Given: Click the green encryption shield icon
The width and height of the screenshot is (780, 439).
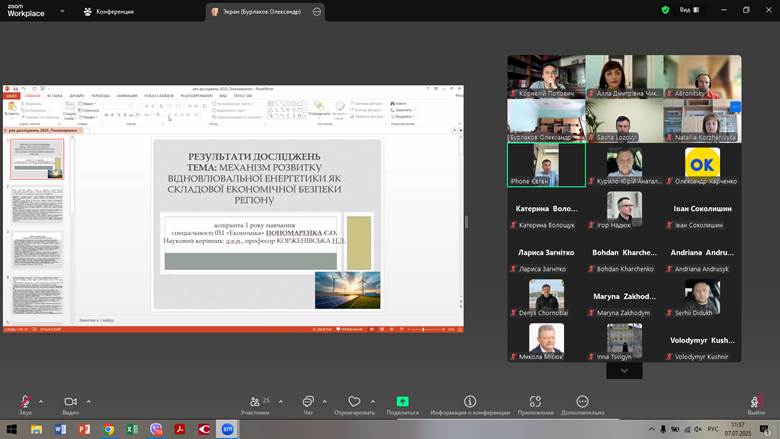Looking at the screenshot, I should click(665, 10).
